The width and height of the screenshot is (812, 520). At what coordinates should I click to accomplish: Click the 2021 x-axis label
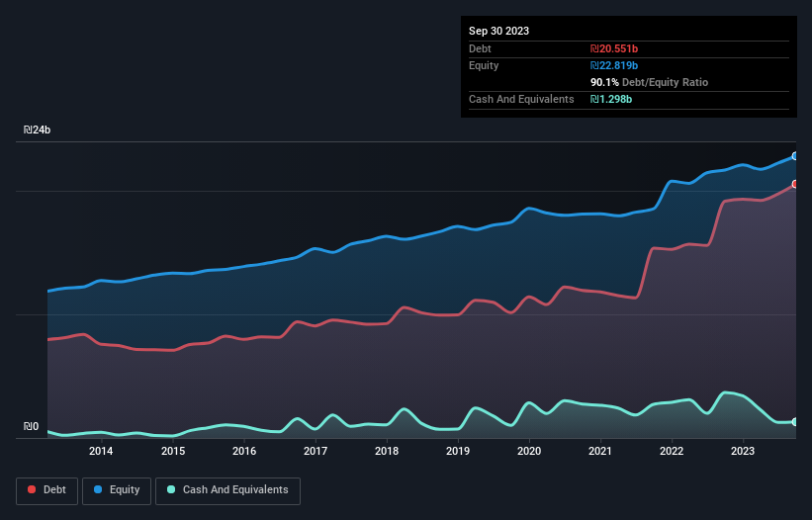coord(600,451)
